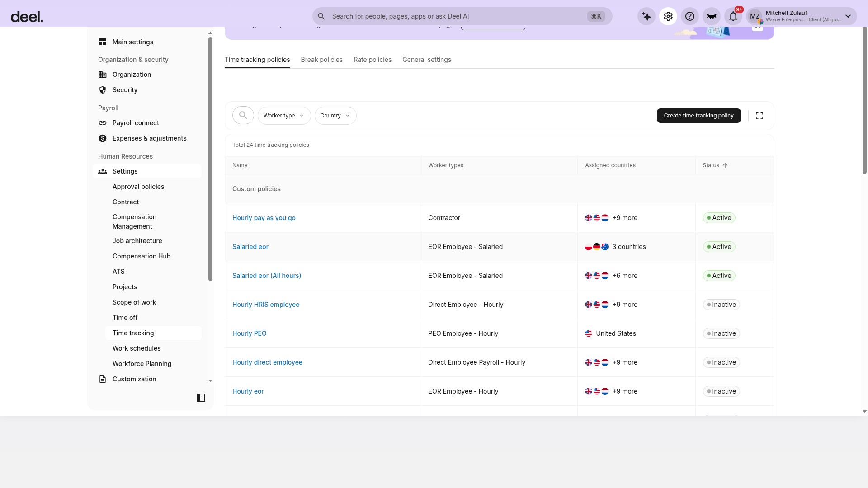The width and height of the screenshot is (868, 488).
Task: Open Work schedules in sidebar
Action: pos(137,348)
